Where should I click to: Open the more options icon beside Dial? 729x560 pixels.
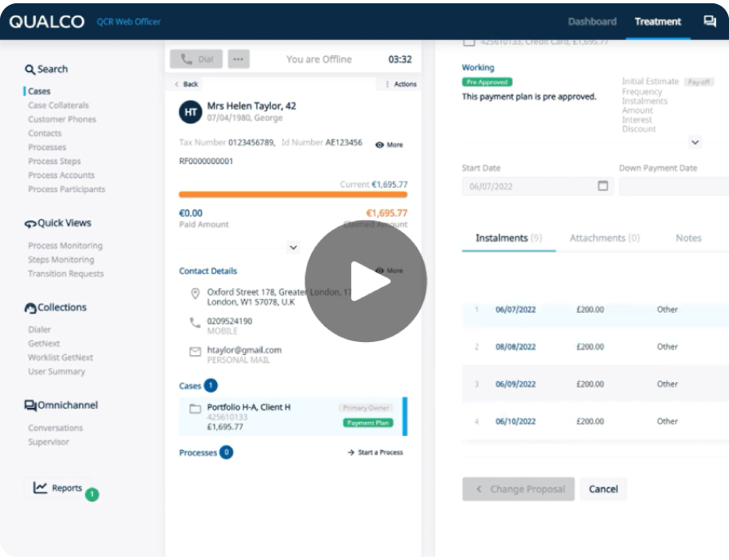coord(238,59)
